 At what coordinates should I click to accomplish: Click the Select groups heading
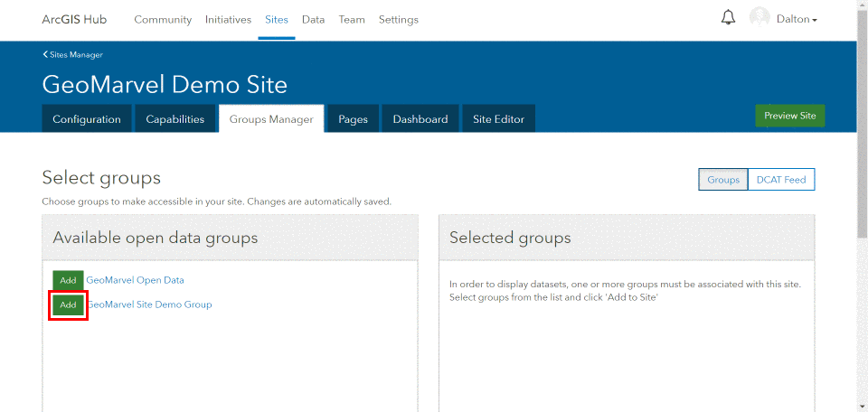pos(101,178)
